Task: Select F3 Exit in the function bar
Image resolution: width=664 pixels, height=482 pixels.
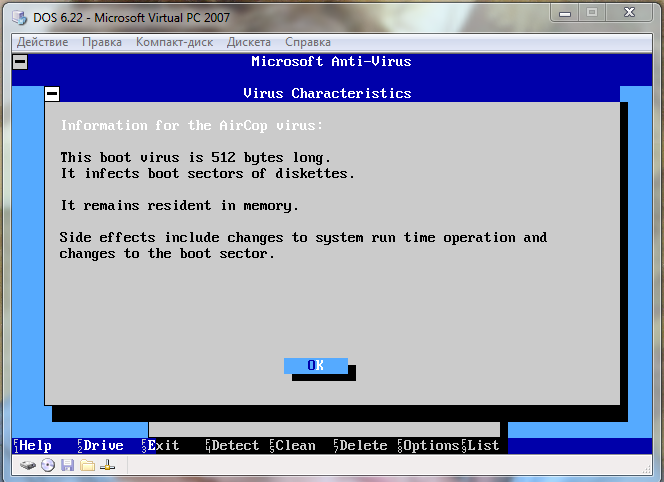Action: pyautogui.click(x=160, y=446)
